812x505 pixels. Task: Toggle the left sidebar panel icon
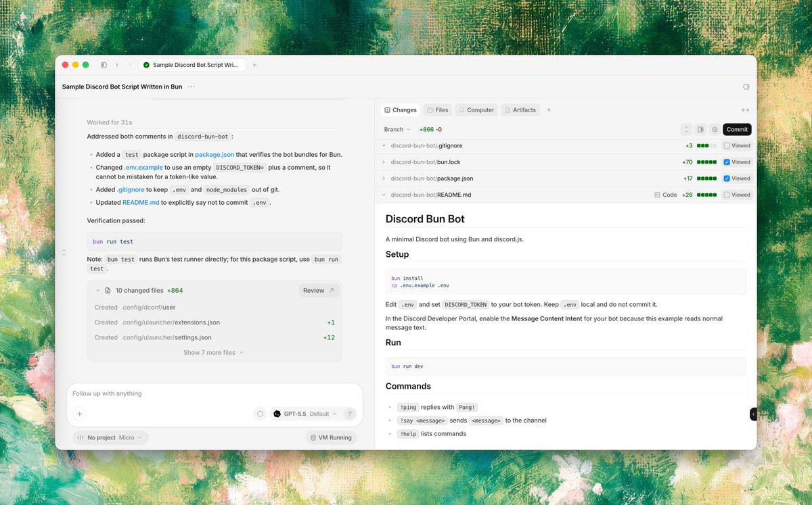point(104,65)
